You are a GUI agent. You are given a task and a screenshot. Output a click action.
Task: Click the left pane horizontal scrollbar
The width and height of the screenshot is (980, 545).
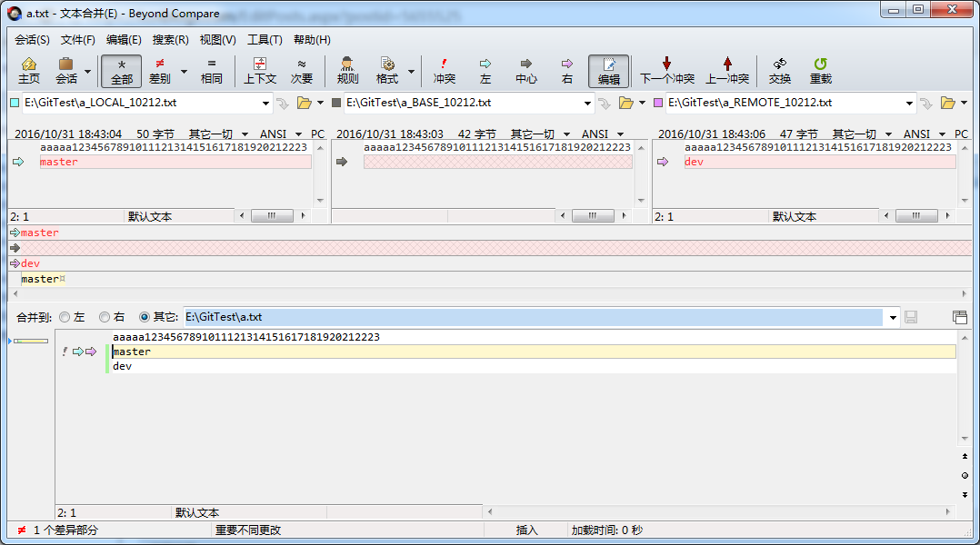click(272, 216)
